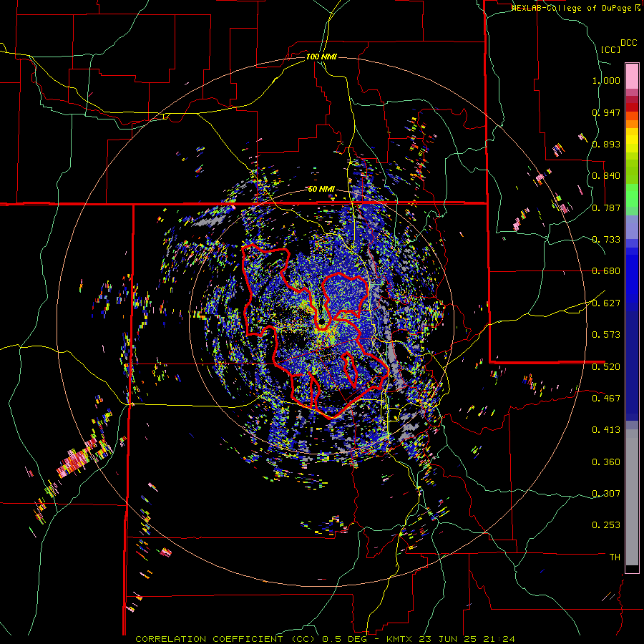Select the 0.627 scale value
This screenshot has height=644, width=644.
(606, 303)
